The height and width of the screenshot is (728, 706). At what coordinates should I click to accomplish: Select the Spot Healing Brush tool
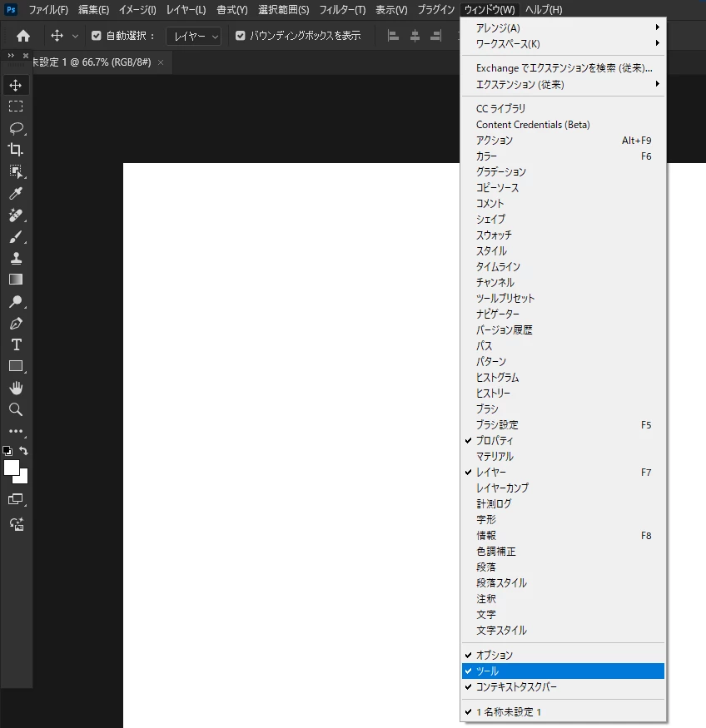(x=16, y=215)
